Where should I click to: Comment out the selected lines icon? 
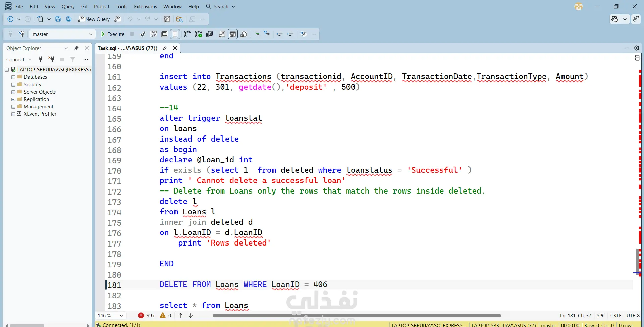coord(257,34)
